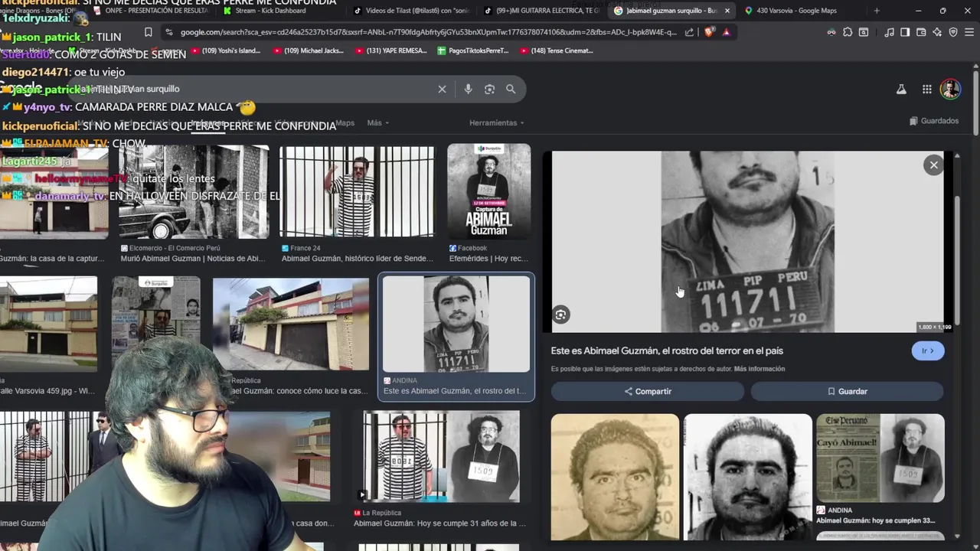Click the Brave VPN shield icon
Viewport: 980px width, 551px height.
pos(953,32)
